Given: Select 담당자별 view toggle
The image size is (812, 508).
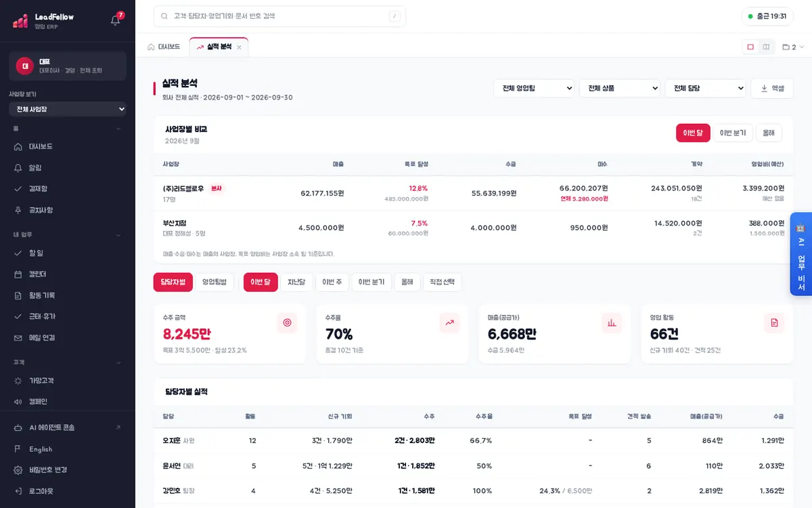Looking at the screenshot, I should point(173,282).
